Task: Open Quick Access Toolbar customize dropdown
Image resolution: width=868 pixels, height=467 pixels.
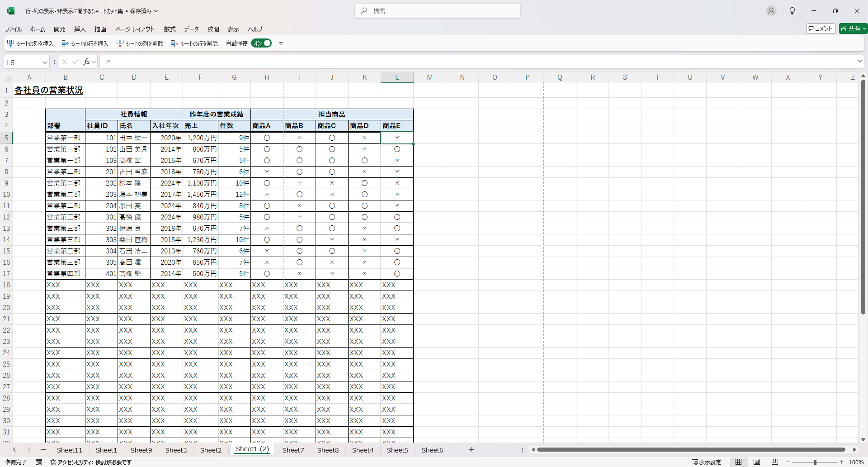Action: pyautogui.click(x=281, y=43)
